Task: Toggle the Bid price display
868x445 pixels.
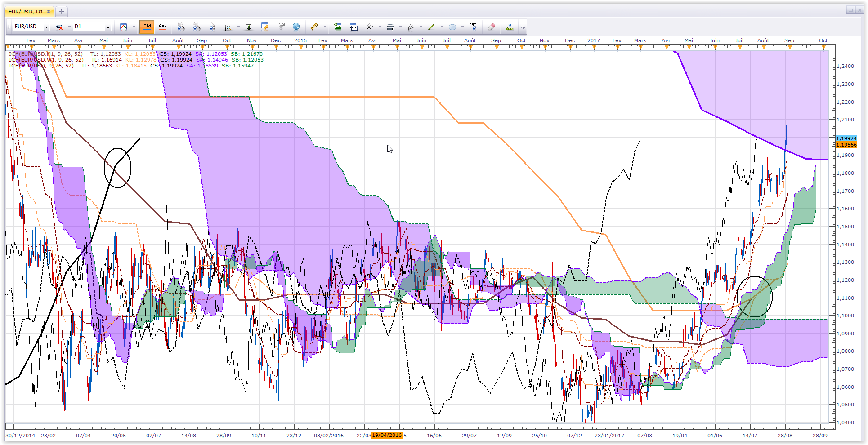Action: pyautogui.click(x=147, y=27)
